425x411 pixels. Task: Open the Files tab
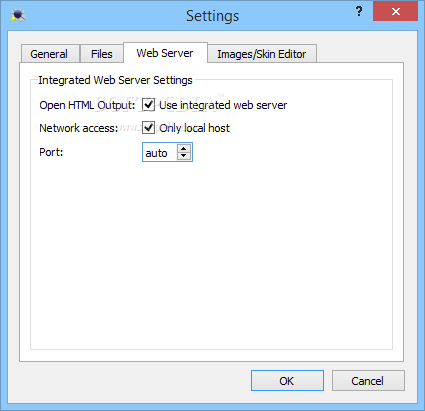(102, 54)
